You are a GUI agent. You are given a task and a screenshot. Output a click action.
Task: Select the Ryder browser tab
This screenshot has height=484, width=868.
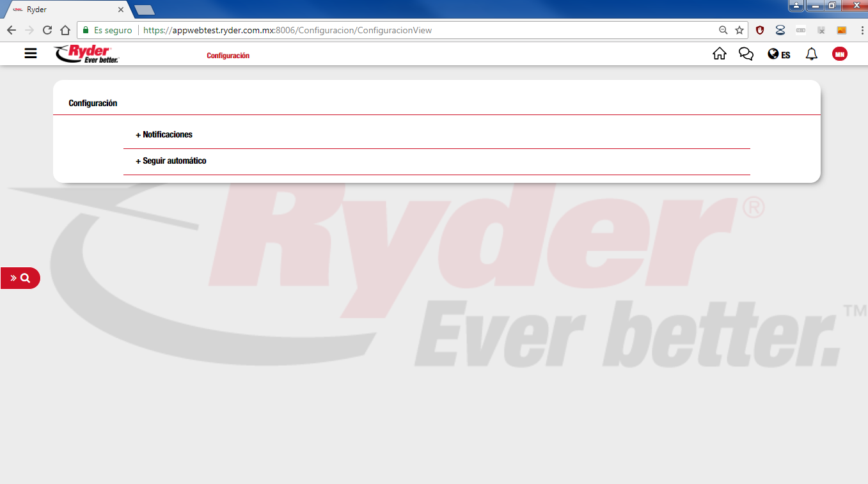click(64, 10)
